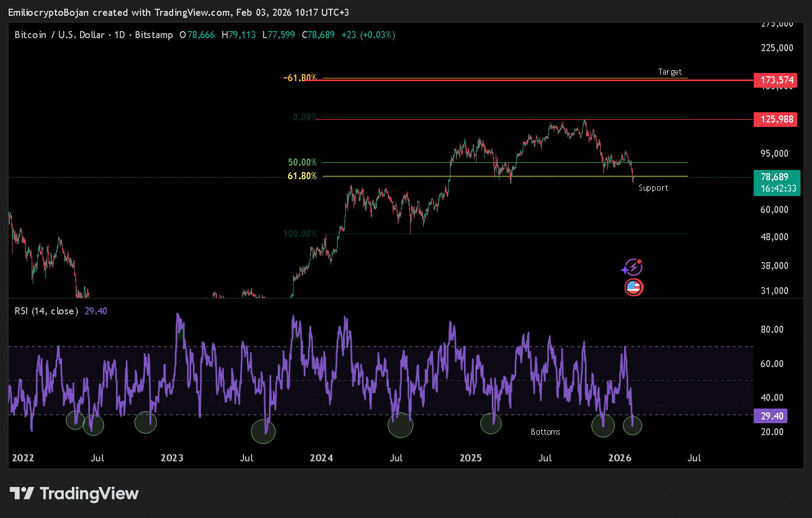The height and width of the screenshot is (518, 812).
Task: Click the red notification dot on the AI icon
Action: point(640,261)
